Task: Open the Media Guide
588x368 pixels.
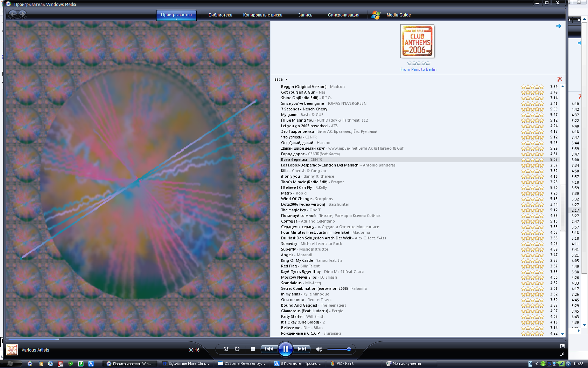Action: tap(398, 15)
